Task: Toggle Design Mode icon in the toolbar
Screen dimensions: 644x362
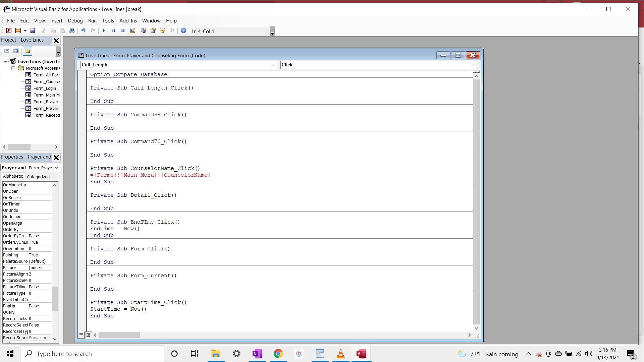Action: coord(132,31)
